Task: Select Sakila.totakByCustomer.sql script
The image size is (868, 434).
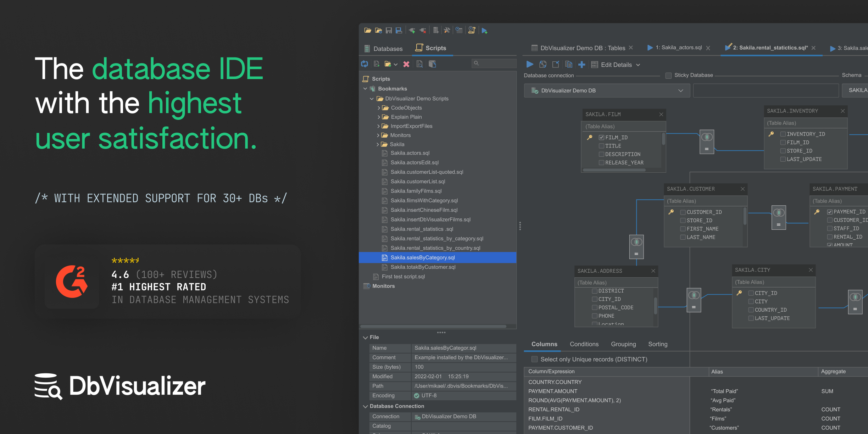Action: [423, 267]
